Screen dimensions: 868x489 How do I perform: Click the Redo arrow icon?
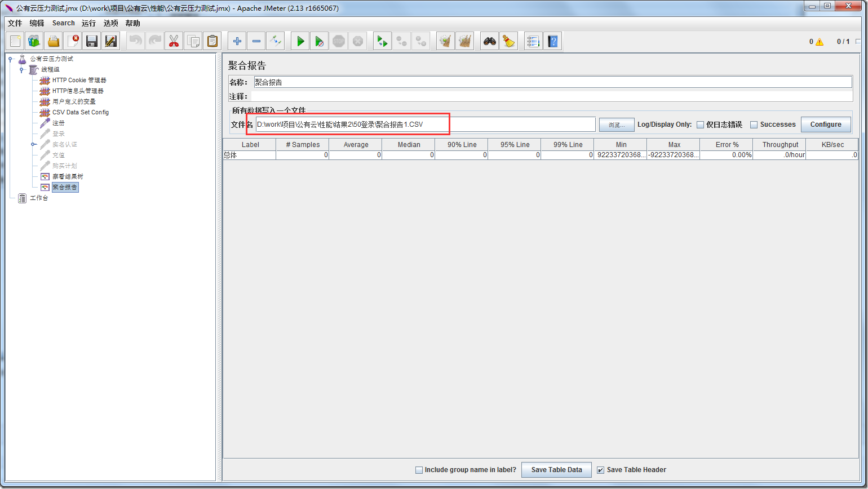click(x=154, y=41)
